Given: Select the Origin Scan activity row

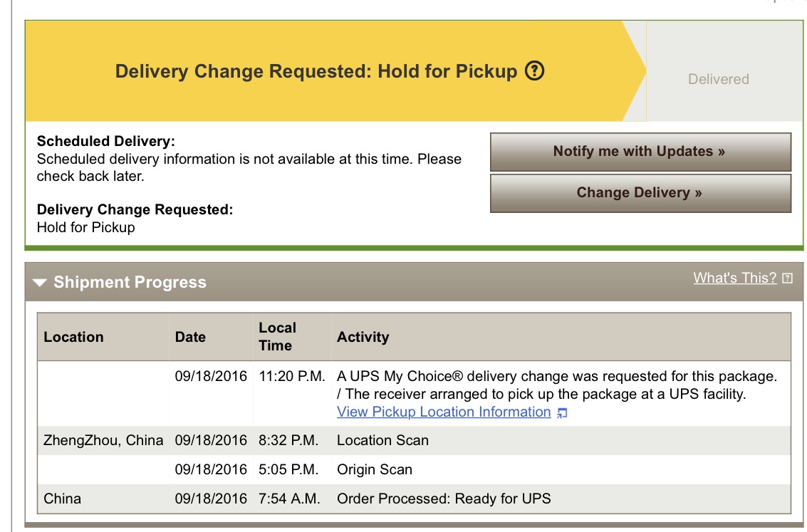Looking at the screenshot, I should click(x=414, y=469).
